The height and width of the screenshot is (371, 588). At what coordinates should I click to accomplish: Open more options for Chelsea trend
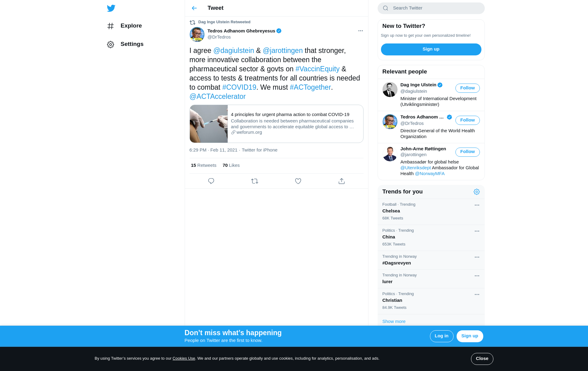[x=477, y=205]
